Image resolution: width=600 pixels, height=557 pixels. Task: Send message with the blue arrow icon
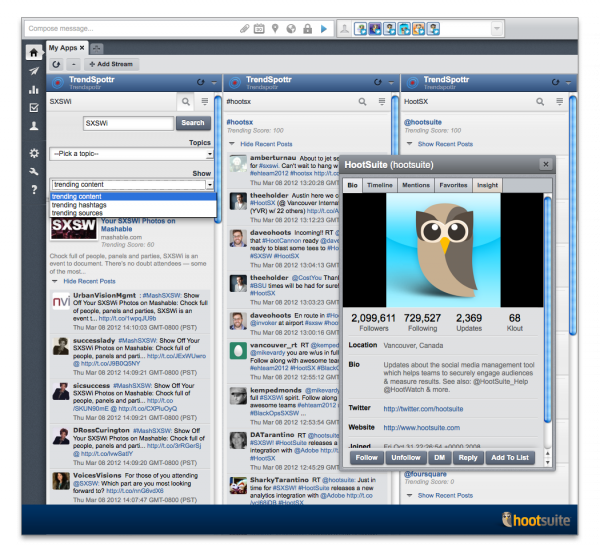324,29
